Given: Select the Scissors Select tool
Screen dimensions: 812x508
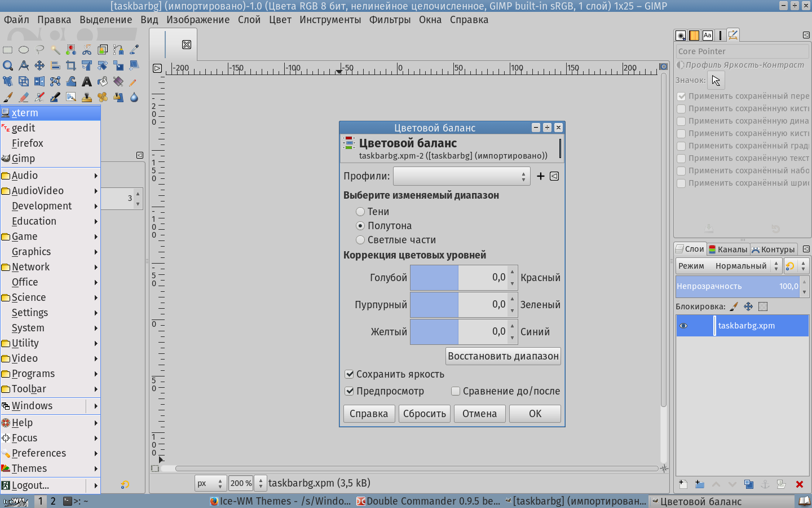Looking at the screenshot, I should point(87,50).
